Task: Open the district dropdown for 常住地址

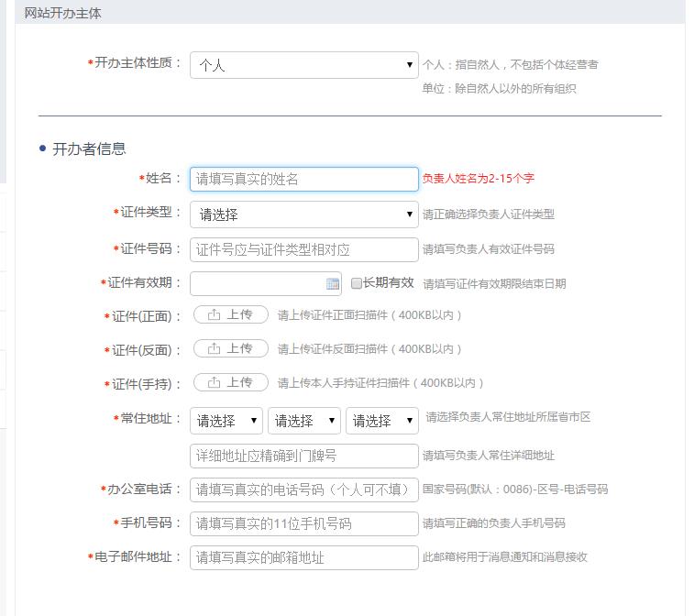Action: click(382, 421)
